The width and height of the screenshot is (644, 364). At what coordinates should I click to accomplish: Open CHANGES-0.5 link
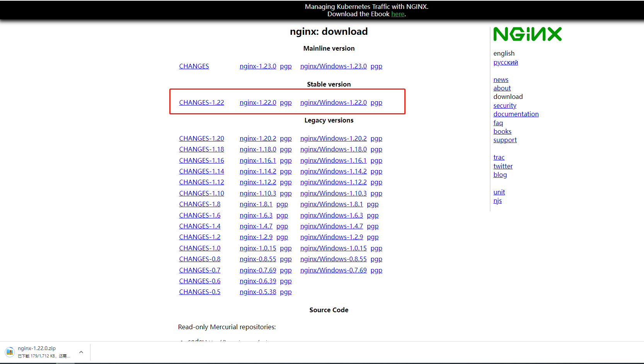200,292
